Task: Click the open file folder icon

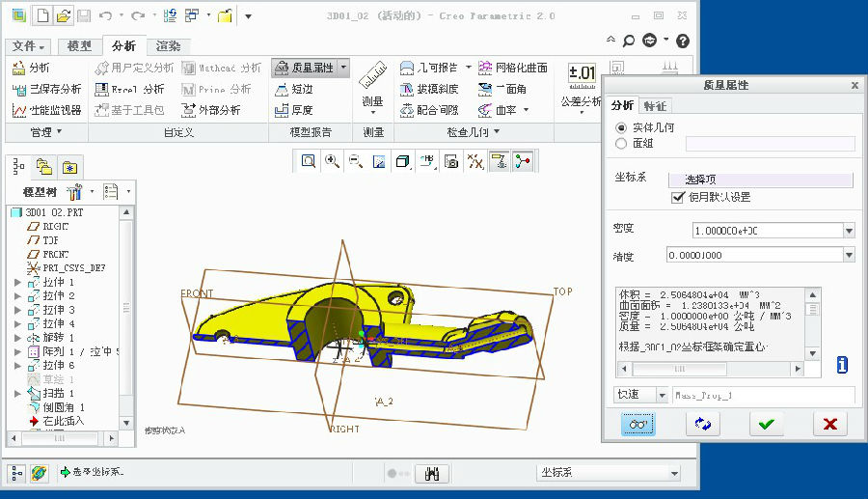Action: pyautogui.click(x=63, y=15)
